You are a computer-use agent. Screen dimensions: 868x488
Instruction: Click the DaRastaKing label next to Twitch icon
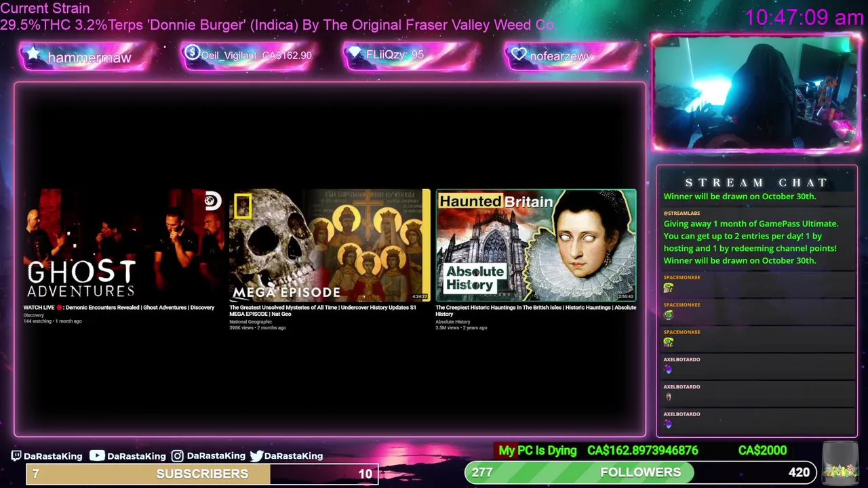pyautogui.click(x=53, y=456)
